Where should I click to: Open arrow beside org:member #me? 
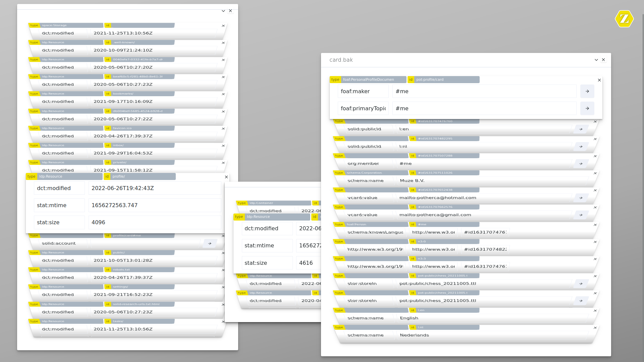(x=581, y=164)
